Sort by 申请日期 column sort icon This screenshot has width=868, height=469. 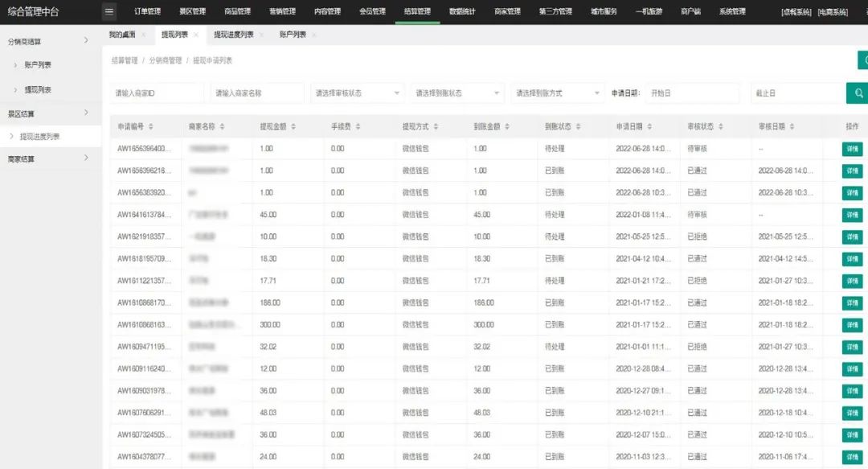point(649,127)
